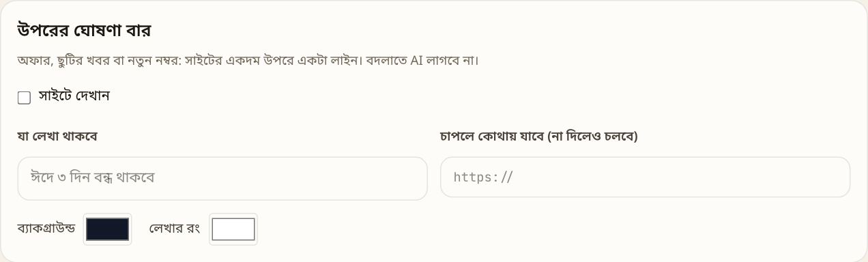Click the যা লেখা থাকবে field label
This screenshot has height=262, width=868.
click(57, 136)
